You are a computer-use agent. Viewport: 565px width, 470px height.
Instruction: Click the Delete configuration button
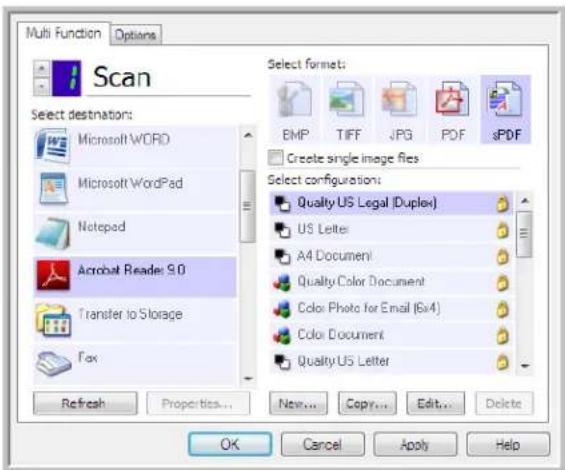click(x=504, y=403)
